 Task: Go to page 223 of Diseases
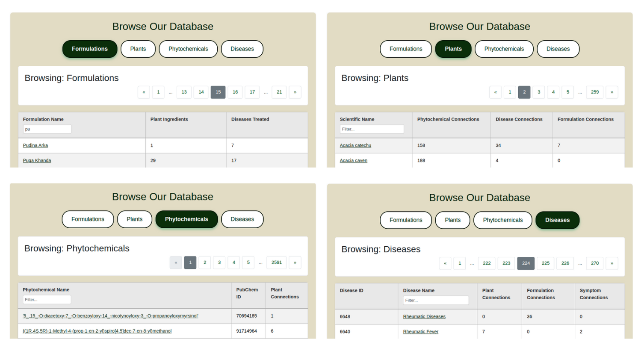506,263
